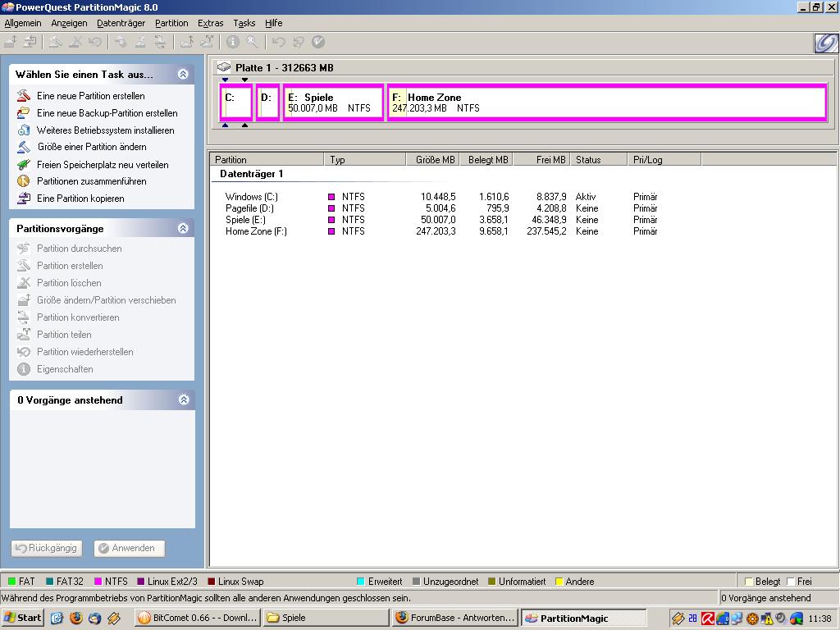Select the Pagefile (D:) row in partition list

coord(441,208)
